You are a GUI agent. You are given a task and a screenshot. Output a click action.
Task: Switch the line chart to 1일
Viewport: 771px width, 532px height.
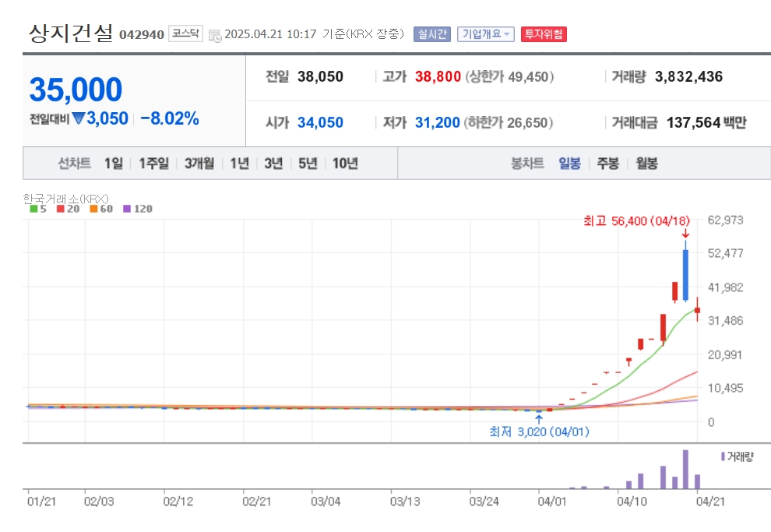click(x=114, y=164)
